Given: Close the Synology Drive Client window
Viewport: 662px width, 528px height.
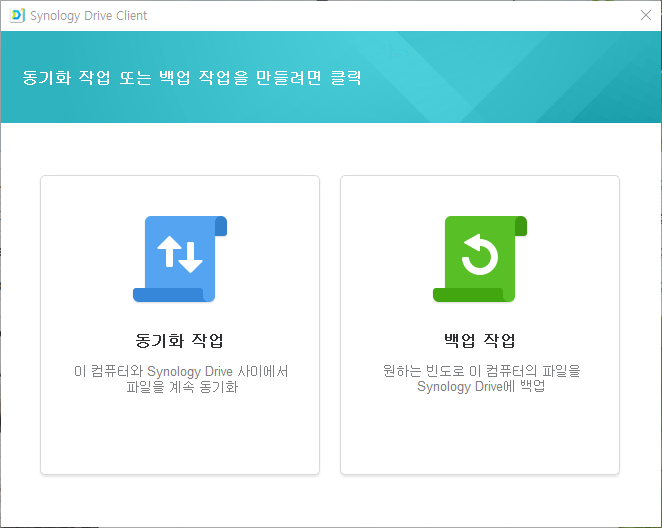Looking at the screenshot, I should (x=646, y=15).
